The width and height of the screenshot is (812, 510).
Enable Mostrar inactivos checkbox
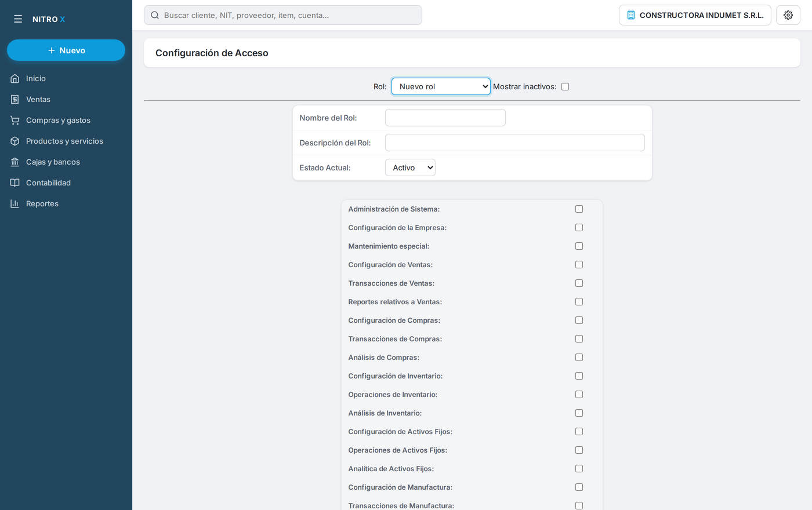565,86
